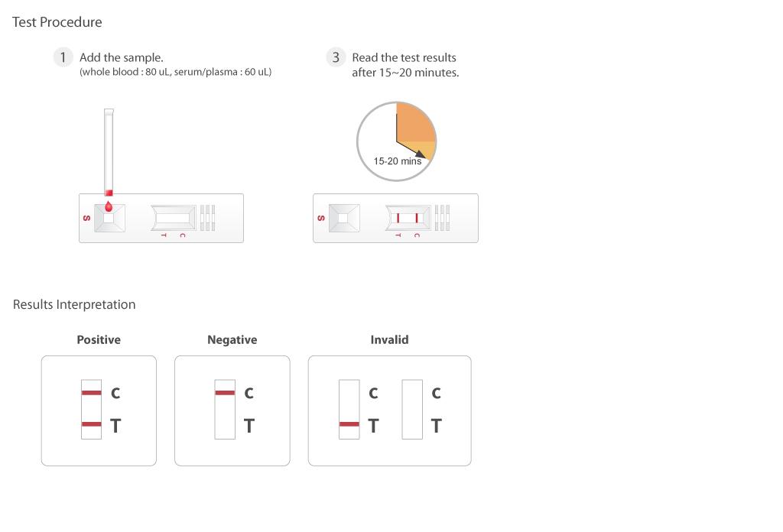Select the Negative result panel
The image size is (783, 532).
(232, 410)
